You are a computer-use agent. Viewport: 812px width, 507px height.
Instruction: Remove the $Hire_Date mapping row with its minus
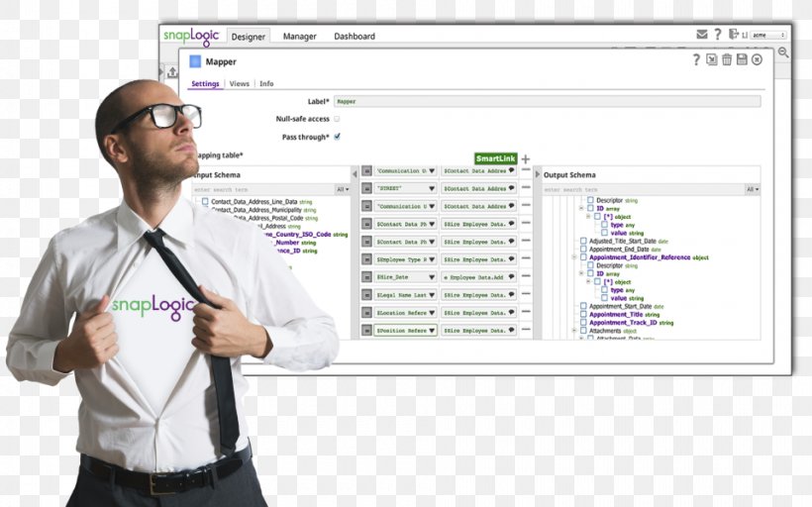[x=526, y=276]
